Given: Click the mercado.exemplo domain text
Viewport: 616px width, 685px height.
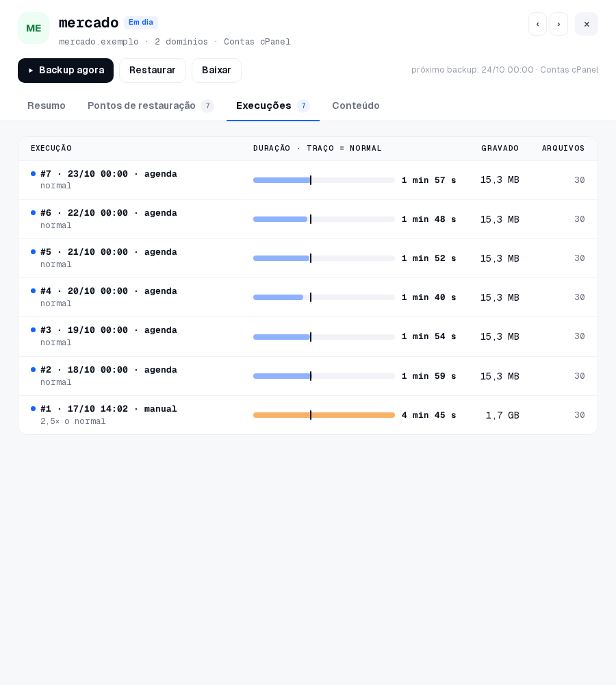Looking at the screenshot, I should pyautogui.click(x=99, y=42).
